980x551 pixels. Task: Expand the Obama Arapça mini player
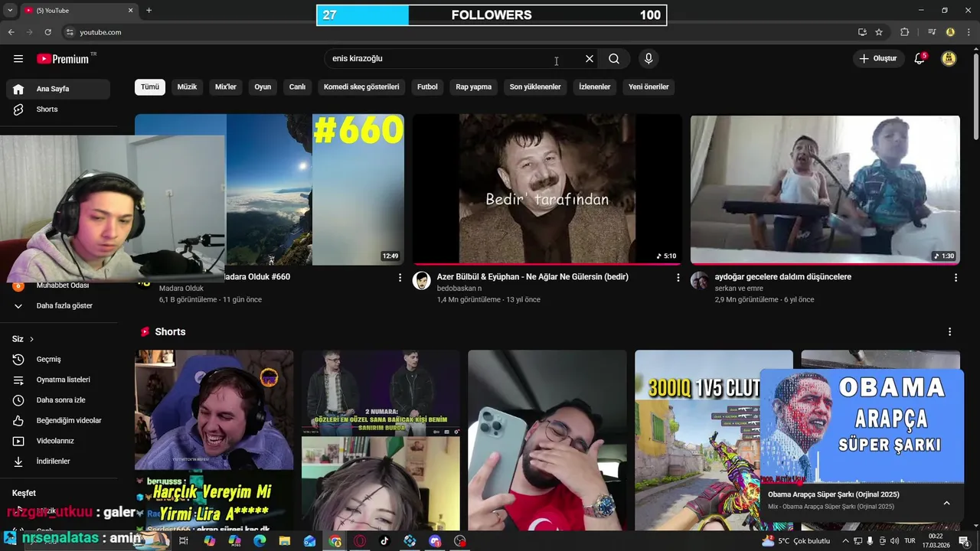(x=946, y=503)
